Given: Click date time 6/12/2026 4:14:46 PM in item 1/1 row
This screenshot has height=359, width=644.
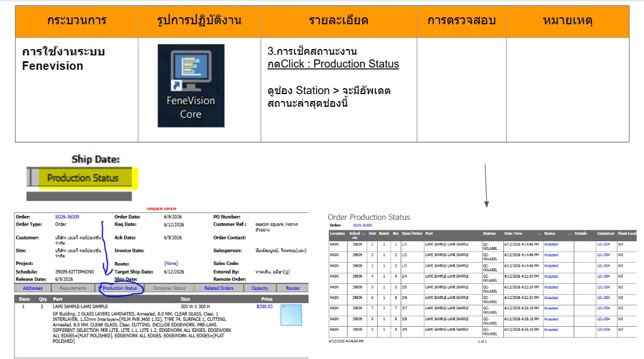Looking at the screenshot, I should click(522, 244).
